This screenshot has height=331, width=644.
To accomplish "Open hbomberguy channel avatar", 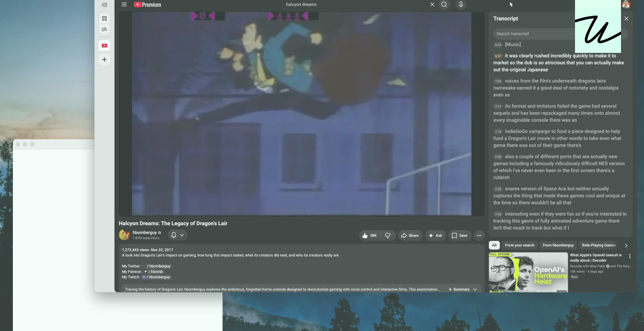I will (124, 235).
